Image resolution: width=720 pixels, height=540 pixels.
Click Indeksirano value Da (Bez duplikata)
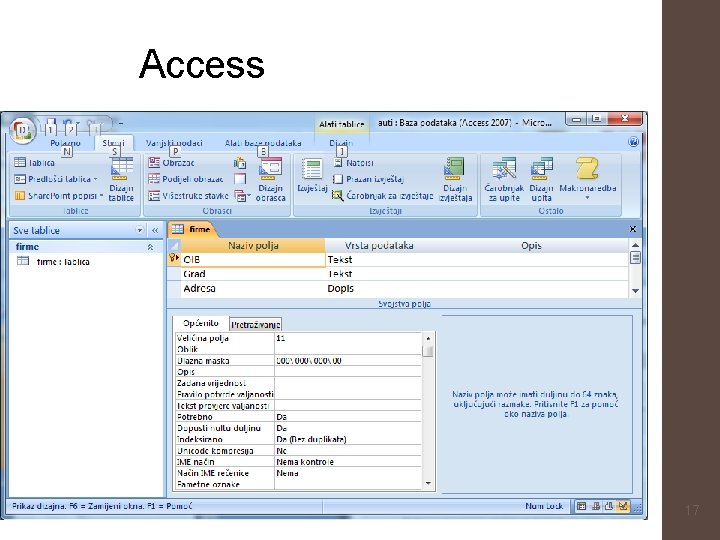pos(348,439)
